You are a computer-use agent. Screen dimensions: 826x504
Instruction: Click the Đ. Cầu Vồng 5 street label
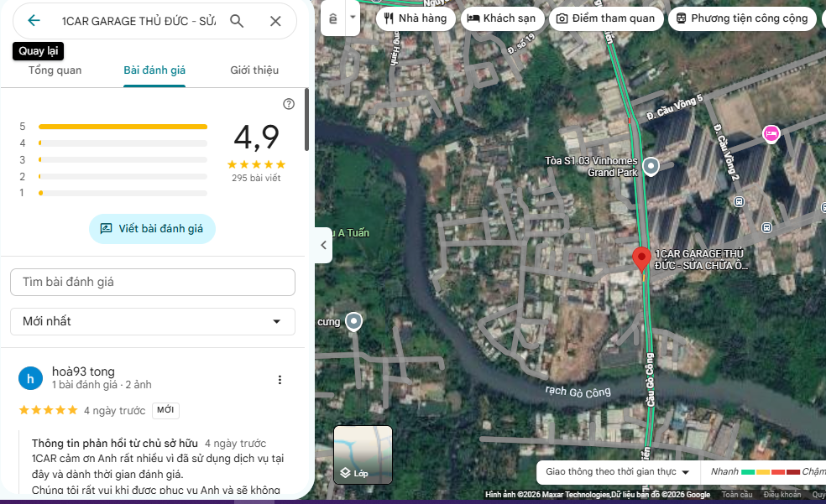point(675,107)
